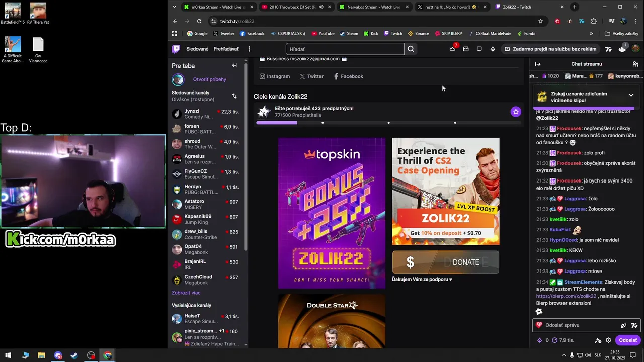
Task: Open the browser apps grid icon
Action: (175, 34)
